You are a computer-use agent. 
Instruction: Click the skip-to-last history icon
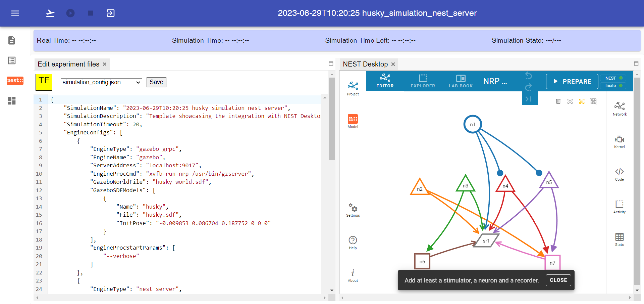coord(529,99)
